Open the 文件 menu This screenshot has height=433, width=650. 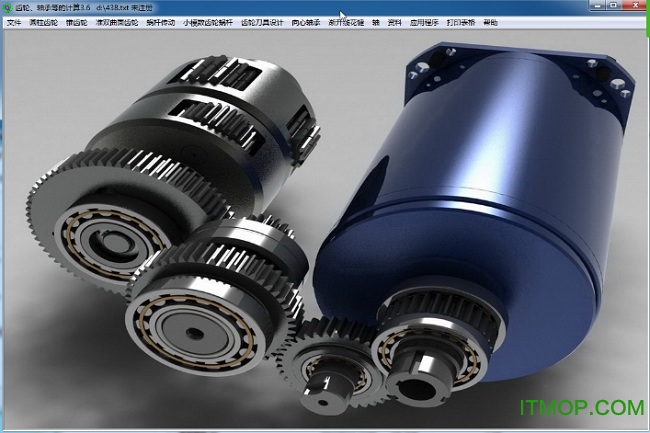[x=13, y=22]
